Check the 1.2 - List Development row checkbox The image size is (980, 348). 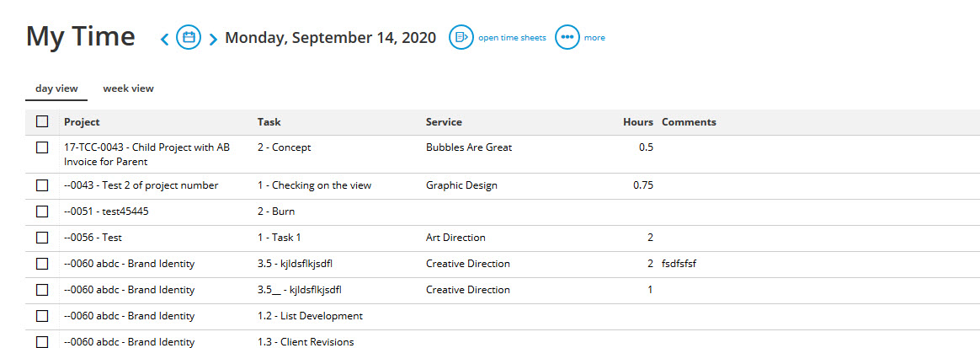42,316
